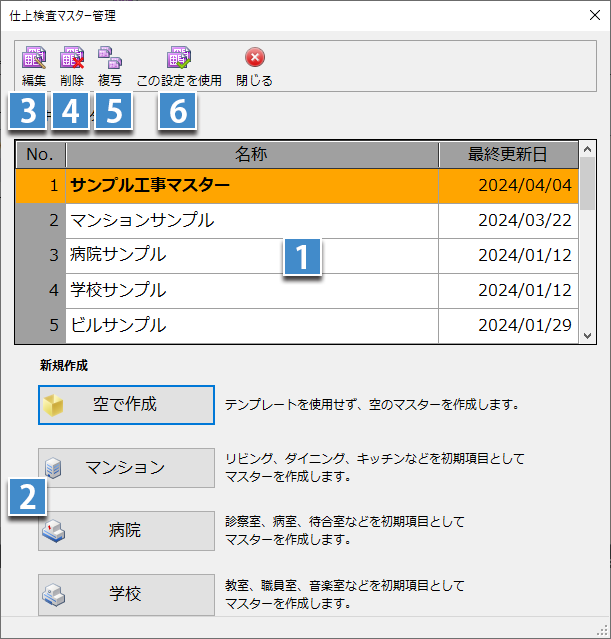Click the No. column header
The image size is (611, 639).
(x=40, y=154)
